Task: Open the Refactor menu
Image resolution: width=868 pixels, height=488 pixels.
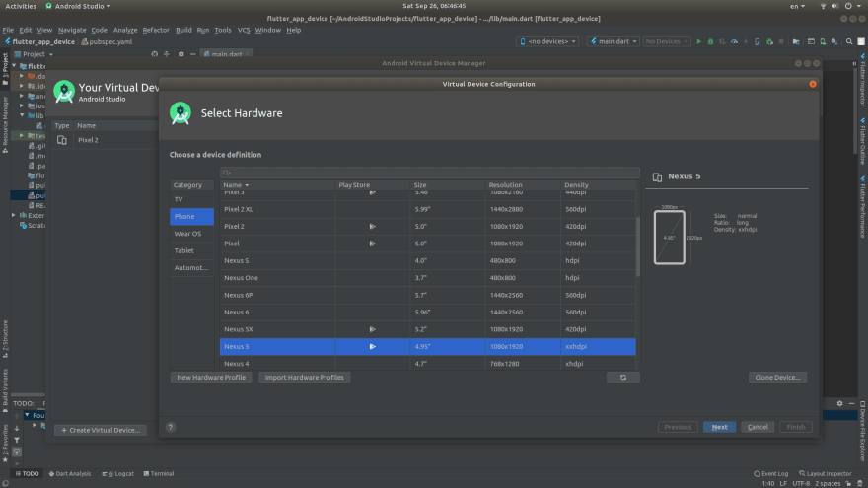Action: coord(156,30)
